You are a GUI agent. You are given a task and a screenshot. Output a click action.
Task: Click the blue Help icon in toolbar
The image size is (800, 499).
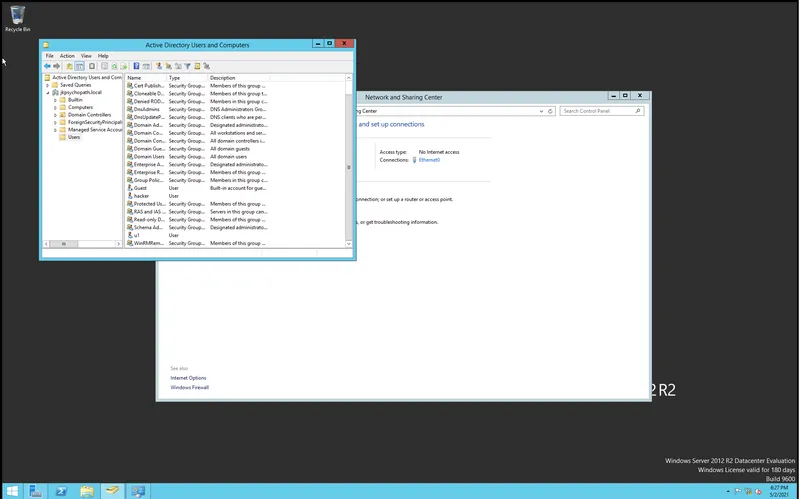pos(136,66)
